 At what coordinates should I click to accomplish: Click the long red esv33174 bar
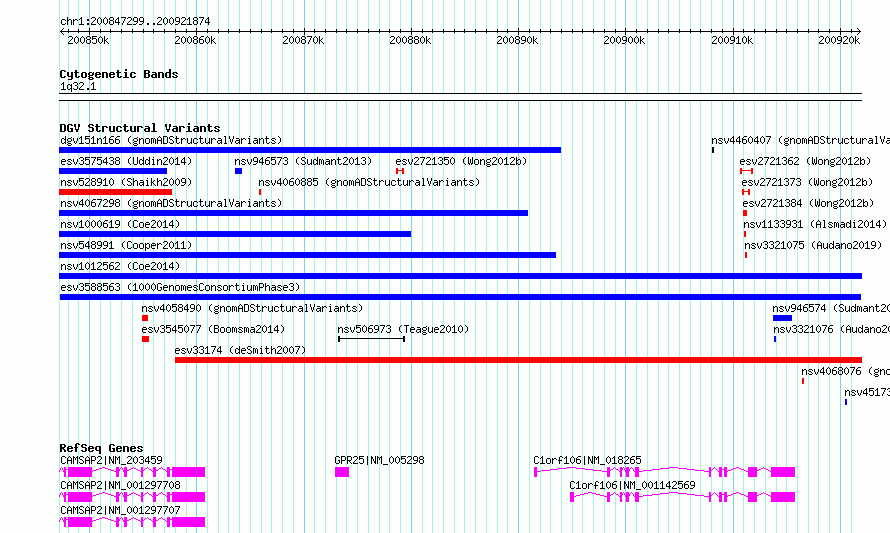[518, 360]
